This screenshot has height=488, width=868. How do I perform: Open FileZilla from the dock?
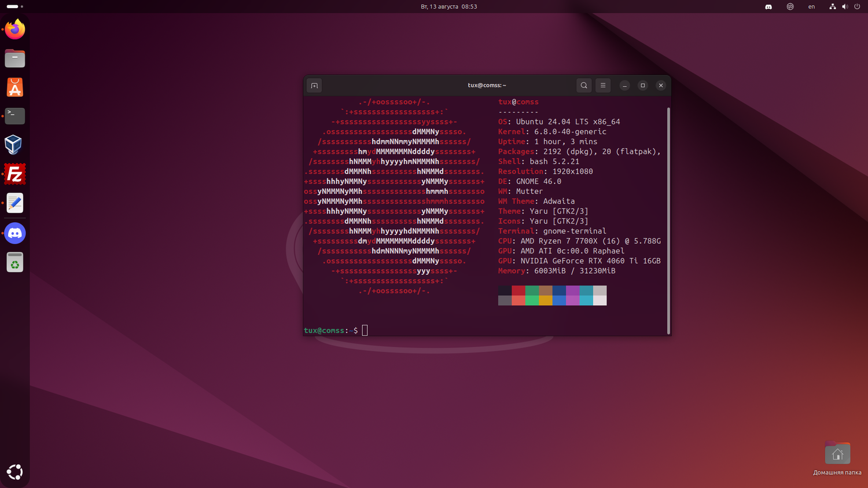[15, 174]
